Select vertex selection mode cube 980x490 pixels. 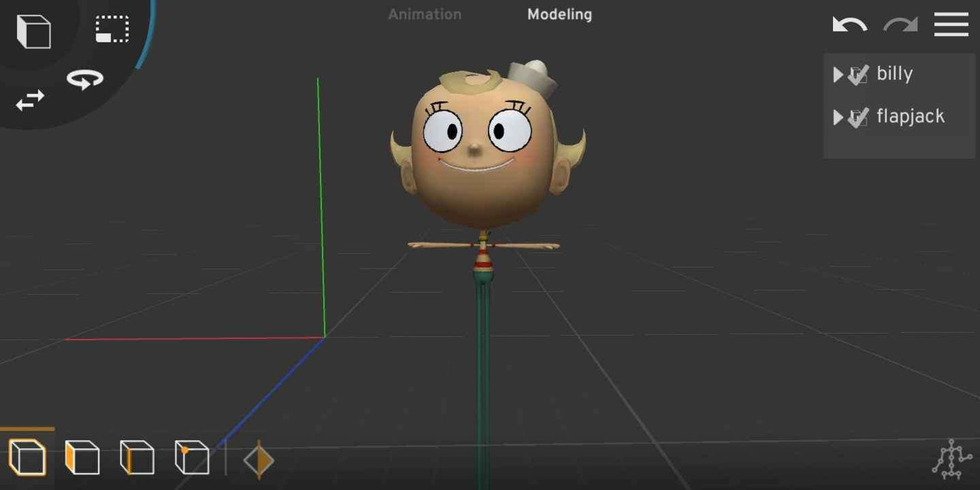[x=192, y=458]
